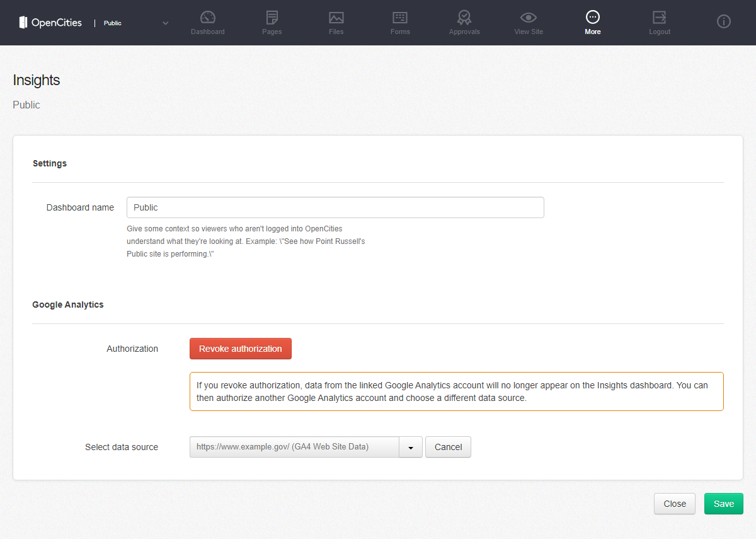The width and height of the screenshot is (756, 539).
Task: Select the Pages icon in the top navigation
Action: point(272,22)
